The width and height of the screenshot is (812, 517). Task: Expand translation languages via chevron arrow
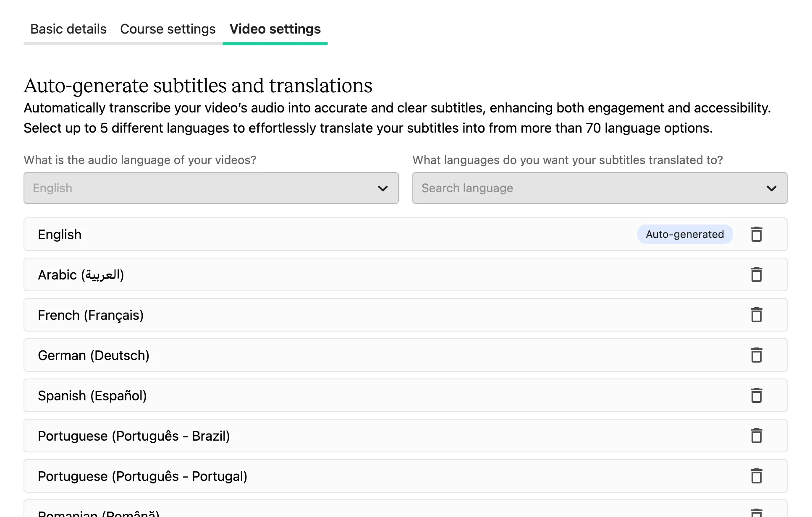tap(771, 188)
